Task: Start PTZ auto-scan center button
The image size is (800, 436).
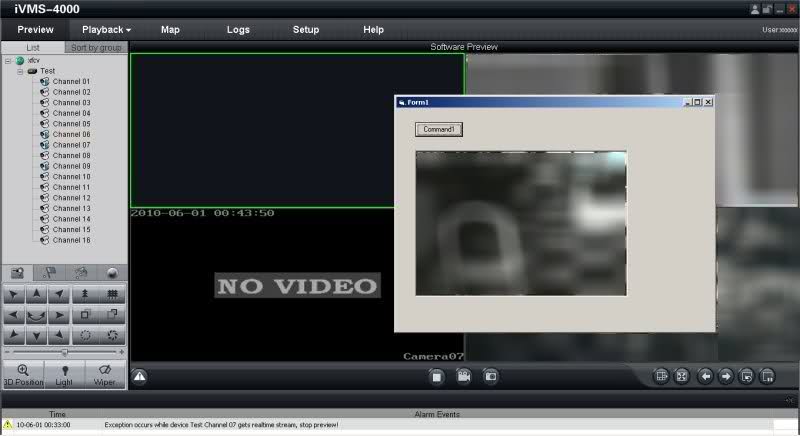Action: (x=36, y=315)
